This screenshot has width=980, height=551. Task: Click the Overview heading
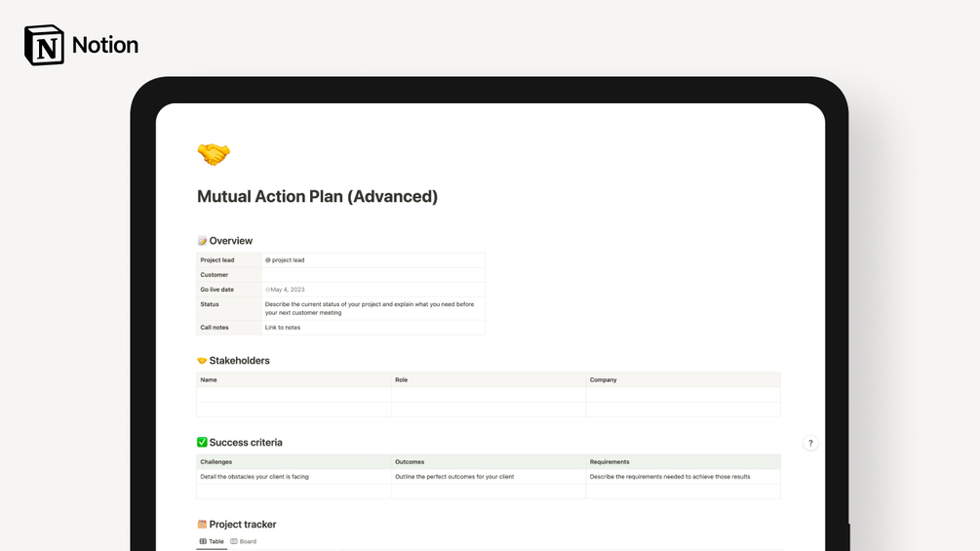click(x=231, y=241)
